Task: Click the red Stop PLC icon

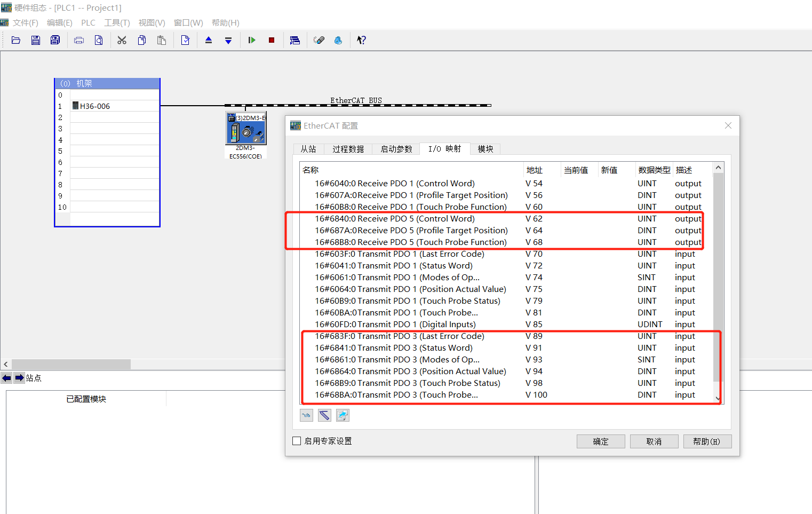Action: click(272, 40)
